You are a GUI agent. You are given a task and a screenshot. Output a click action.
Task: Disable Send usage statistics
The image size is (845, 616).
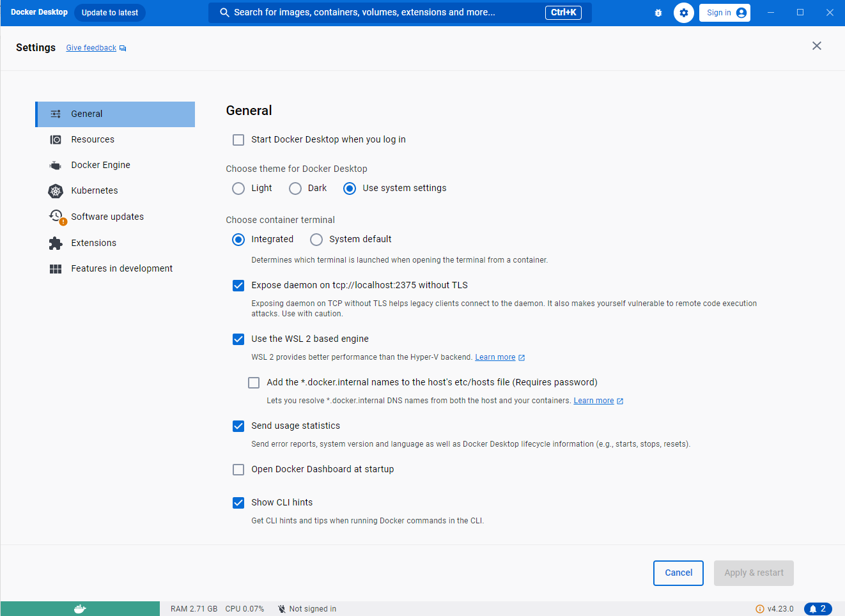point(238,426)
